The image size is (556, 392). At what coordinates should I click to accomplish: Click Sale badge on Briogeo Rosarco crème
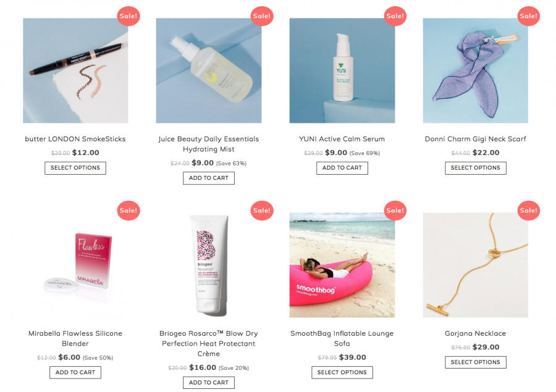point(262,211)
